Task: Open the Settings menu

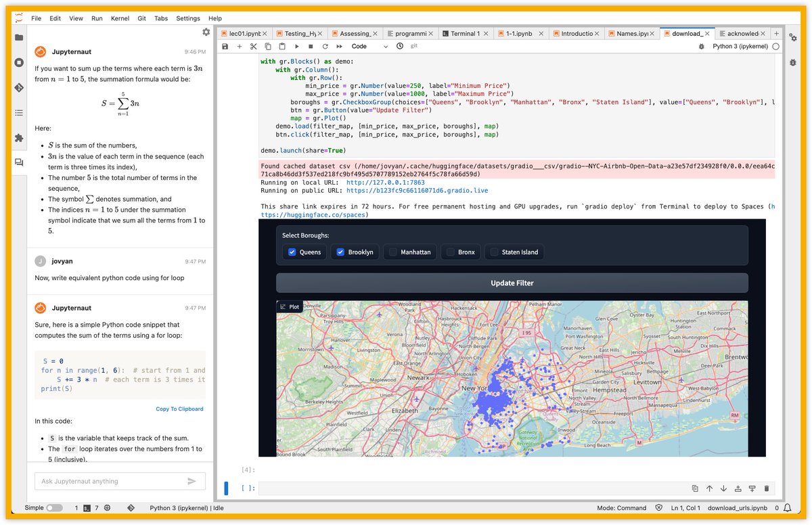Action: coord(187,18)
